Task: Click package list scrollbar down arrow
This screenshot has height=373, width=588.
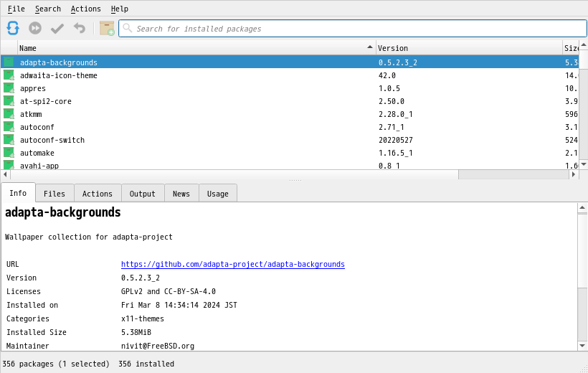Action: click(583, 164)
